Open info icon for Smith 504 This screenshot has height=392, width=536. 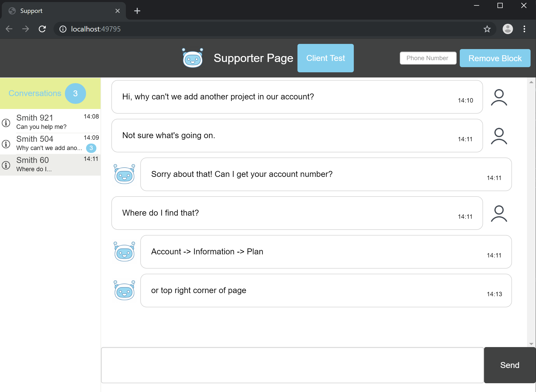(6, 144)
